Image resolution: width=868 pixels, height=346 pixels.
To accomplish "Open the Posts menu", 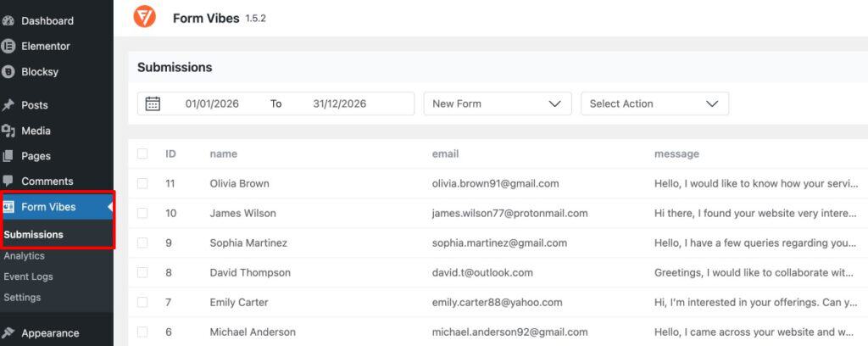I will (x=35, y=105).
